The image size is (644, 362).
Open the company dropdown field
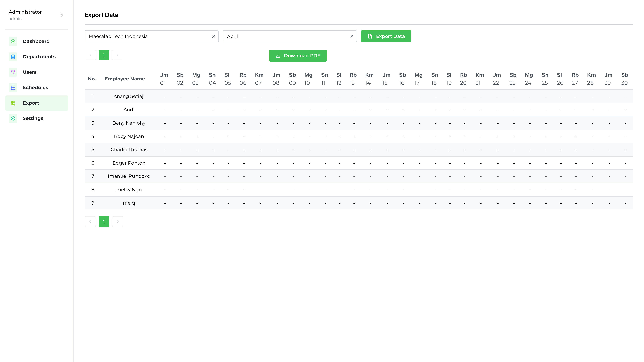tap(148, 36)
